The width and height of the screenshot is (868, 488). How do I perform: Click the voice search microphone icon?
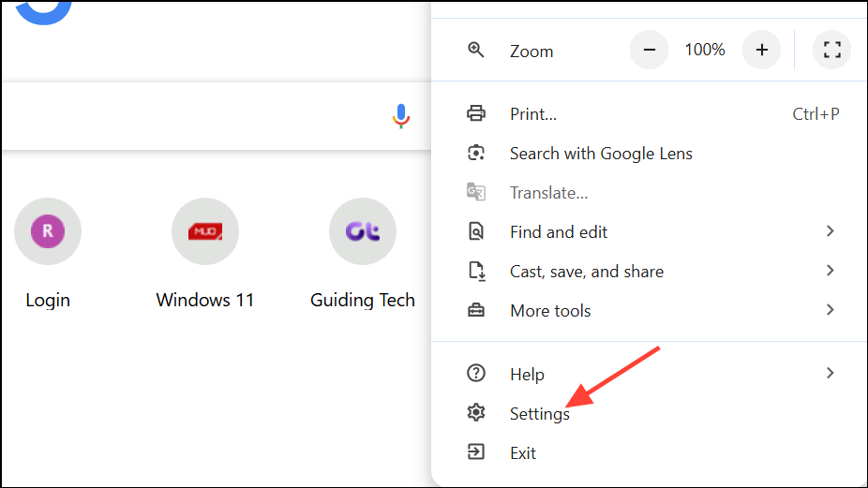(401, 116)
